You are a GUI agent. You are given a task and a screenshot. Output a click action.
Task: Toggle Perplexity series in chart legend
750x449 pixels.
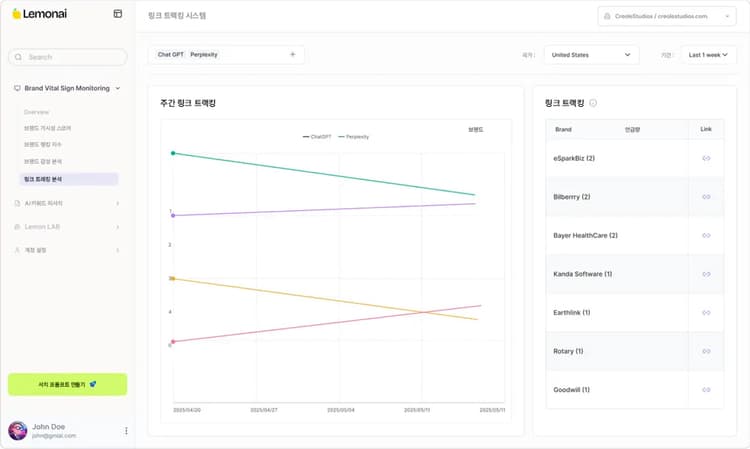(354, 136)
